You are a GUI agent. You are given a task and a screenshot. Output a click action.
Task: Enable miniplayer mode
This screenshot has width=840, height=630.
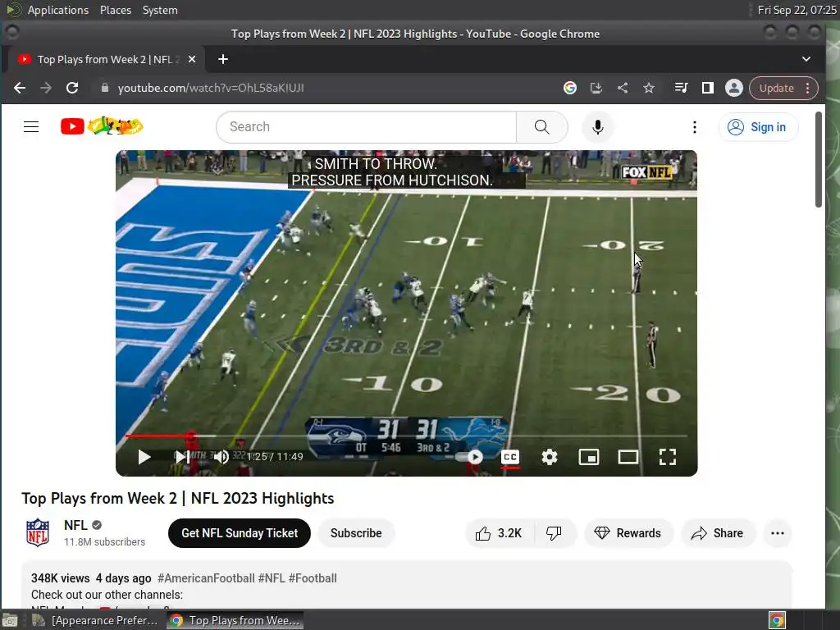tap(589, 457)
